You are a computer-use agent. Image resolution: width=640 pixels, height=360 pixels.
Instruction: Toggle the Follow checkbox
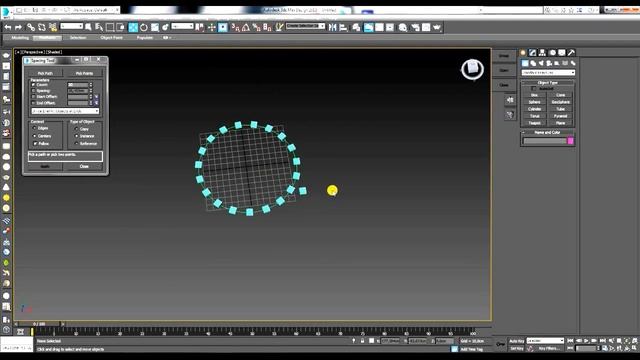tap(36, 144)
